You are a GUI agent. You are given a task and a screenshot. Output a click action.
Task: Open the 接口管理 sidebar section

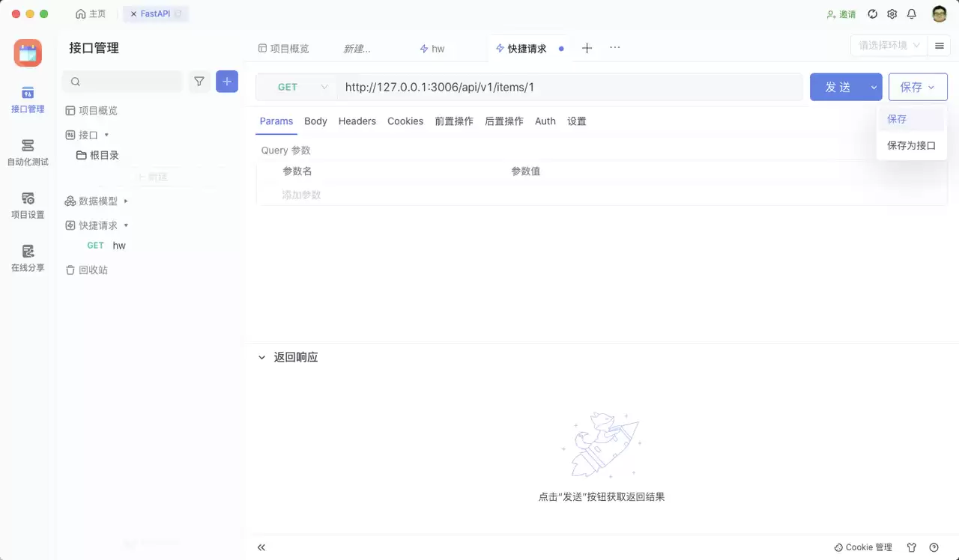(x=28, y=100)
